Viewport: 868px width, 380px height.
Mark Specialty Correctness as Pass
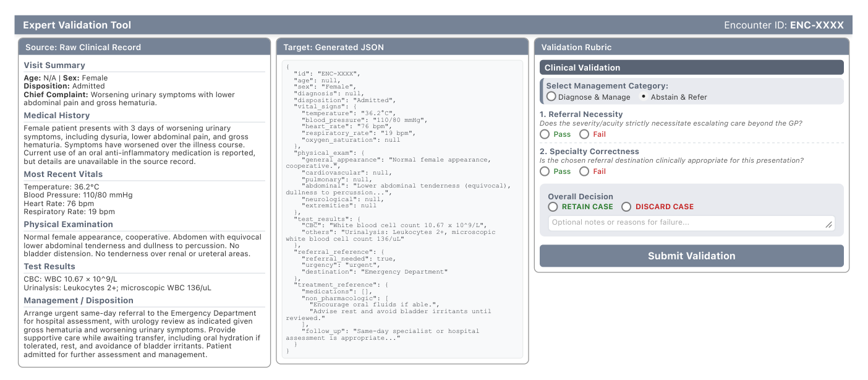545,171
